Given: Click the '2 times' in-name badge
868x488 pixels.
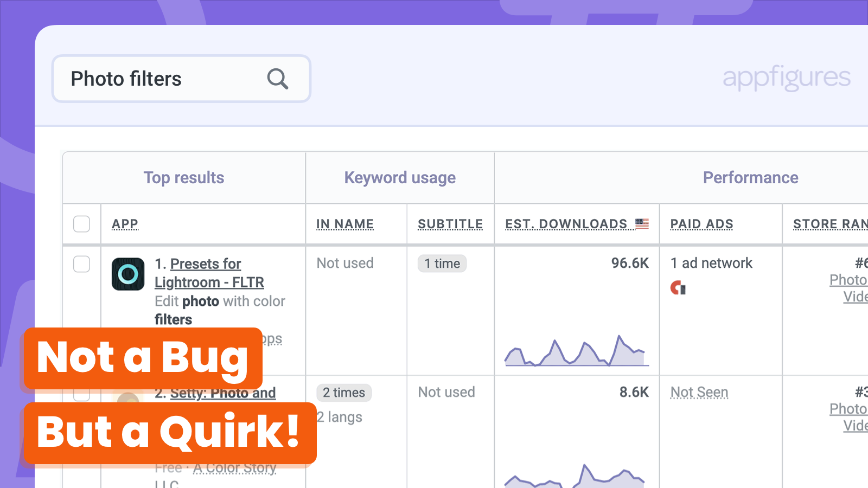Looking at the screenshot, I should point(344,393).
